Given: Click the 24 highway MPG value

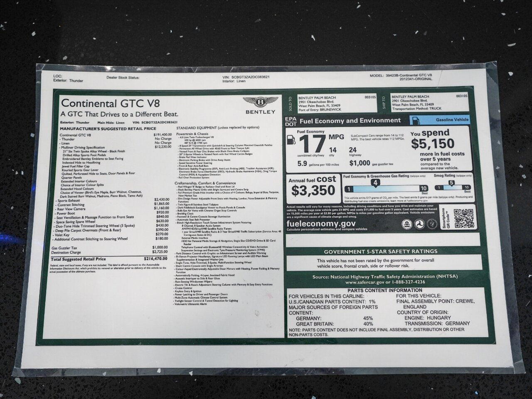Looking at the screenshot, I should coord(353,150).
